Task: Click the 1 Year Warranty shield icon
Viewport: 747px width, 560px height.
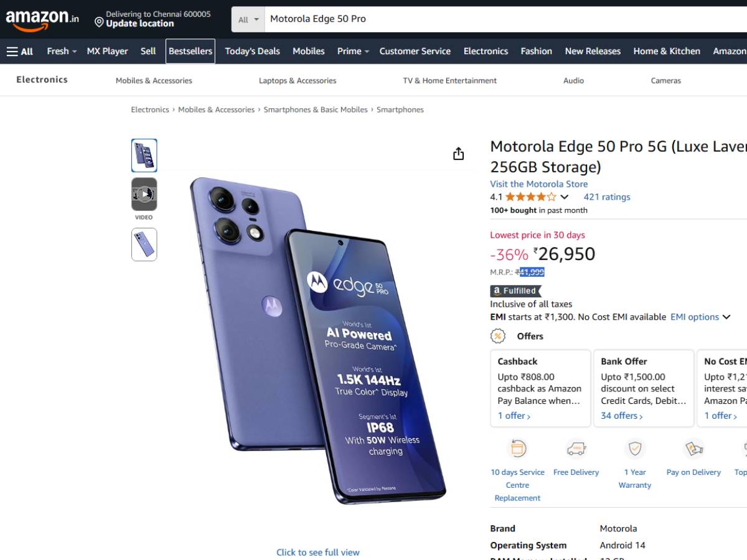Action: 634,448
